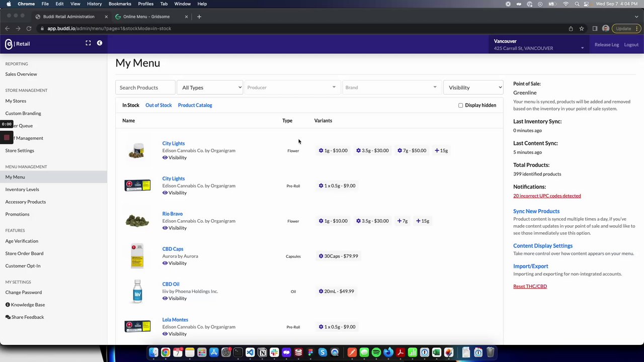
Task: Click the Release Log link
Action: (607, 45)
